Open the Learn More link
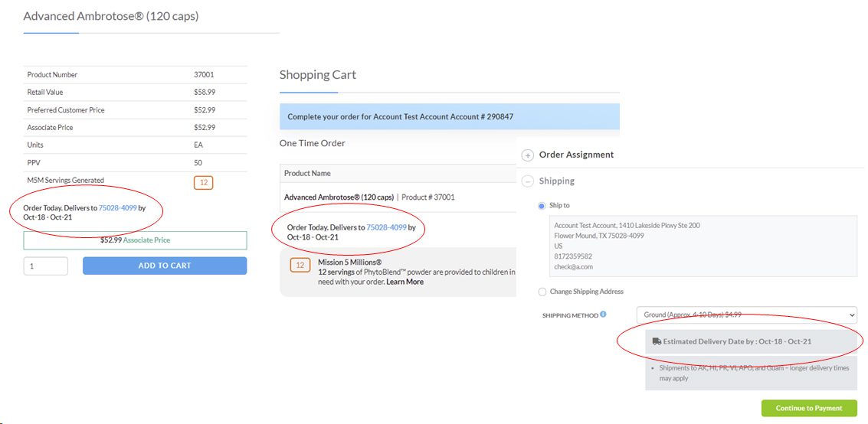 point(405,282)
